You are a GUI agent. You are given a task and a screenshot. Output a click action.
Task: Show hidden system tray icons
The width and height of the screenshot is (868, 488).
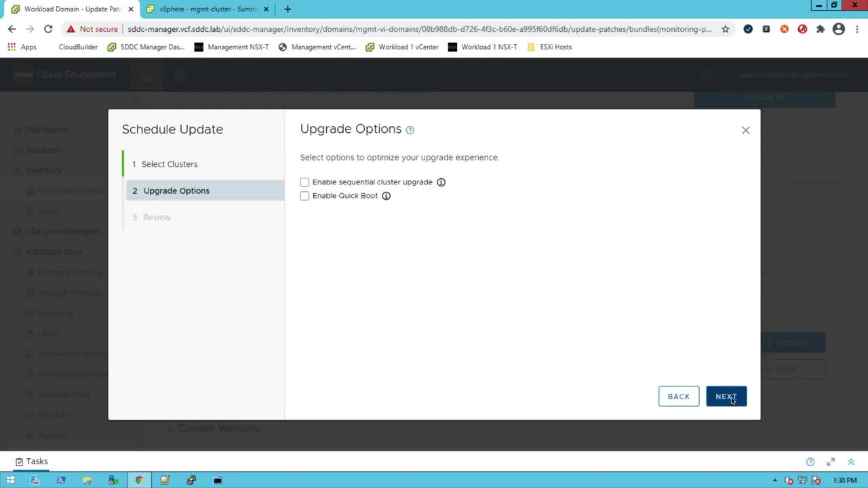tap(775, 480)
